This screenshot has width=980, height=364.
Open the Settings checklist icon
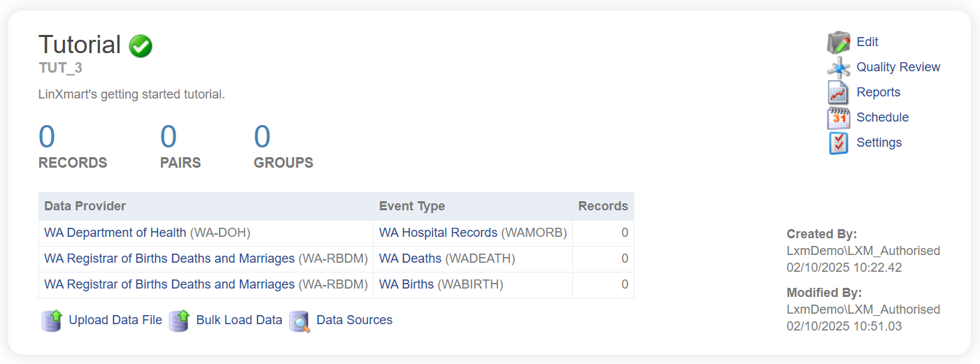click(838, 143)
